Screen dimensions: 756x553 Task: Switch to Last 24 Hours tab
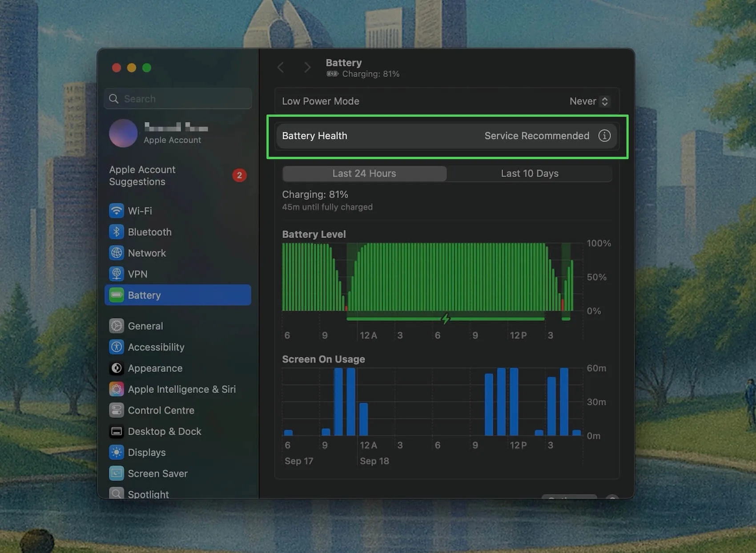[x=364, y=174]
